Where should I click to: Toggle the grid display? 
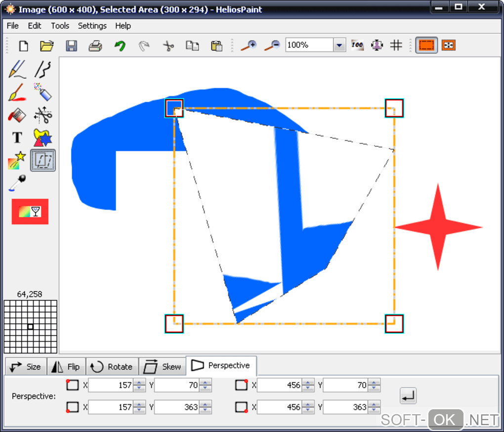(x=396, y=45)
